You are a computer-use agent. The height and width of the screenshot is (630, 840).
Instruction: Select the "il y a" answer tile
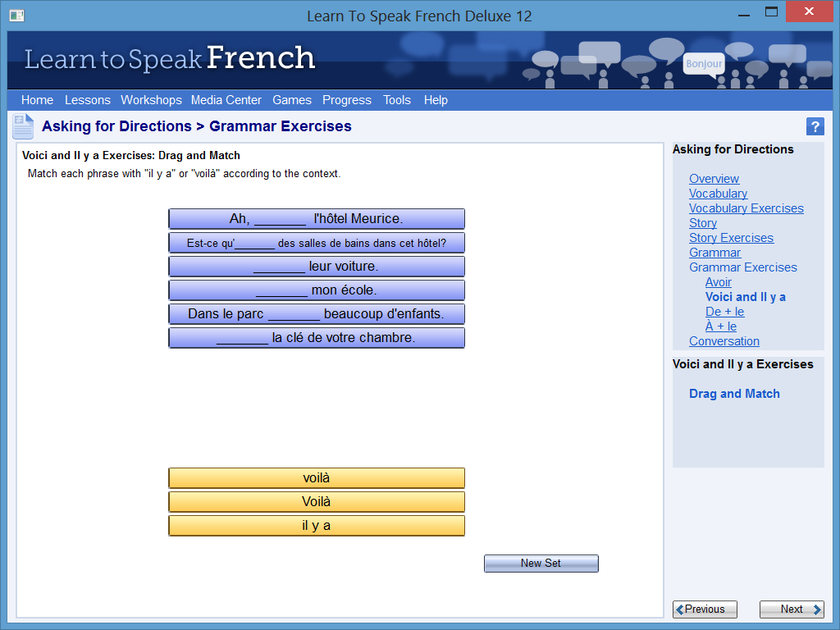(317, 526)
